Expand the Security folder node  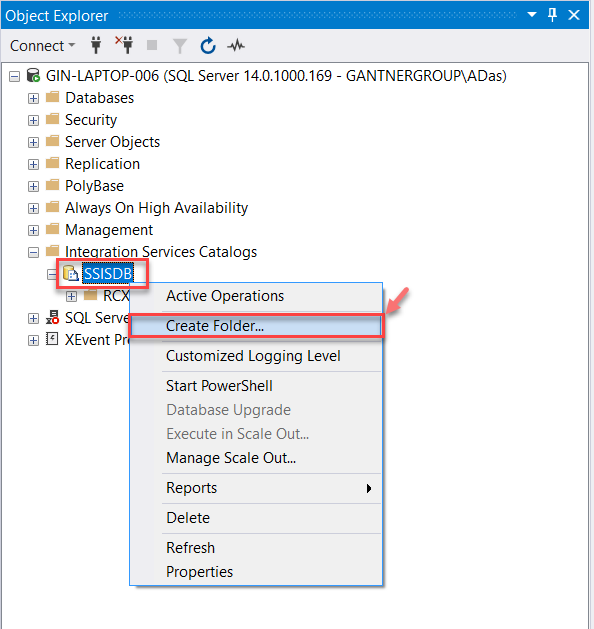[x=34, y=120]
